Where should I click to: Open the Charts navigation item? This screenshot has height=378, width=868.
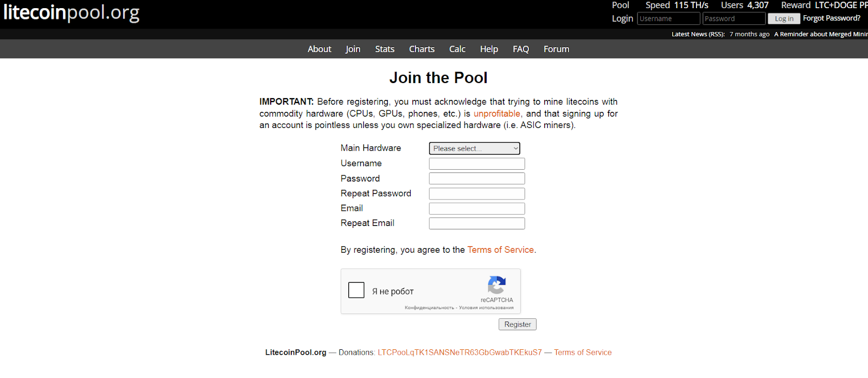coord(422,49)
